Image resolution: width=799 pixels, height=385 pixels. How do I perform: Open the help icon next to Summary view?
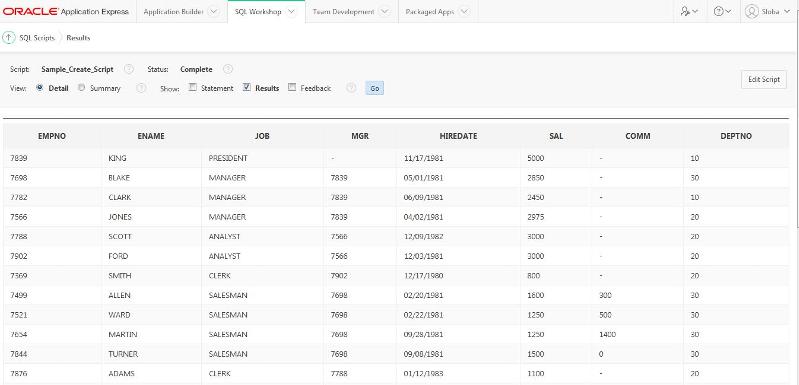pyautogui.click(x=141, y=88)
